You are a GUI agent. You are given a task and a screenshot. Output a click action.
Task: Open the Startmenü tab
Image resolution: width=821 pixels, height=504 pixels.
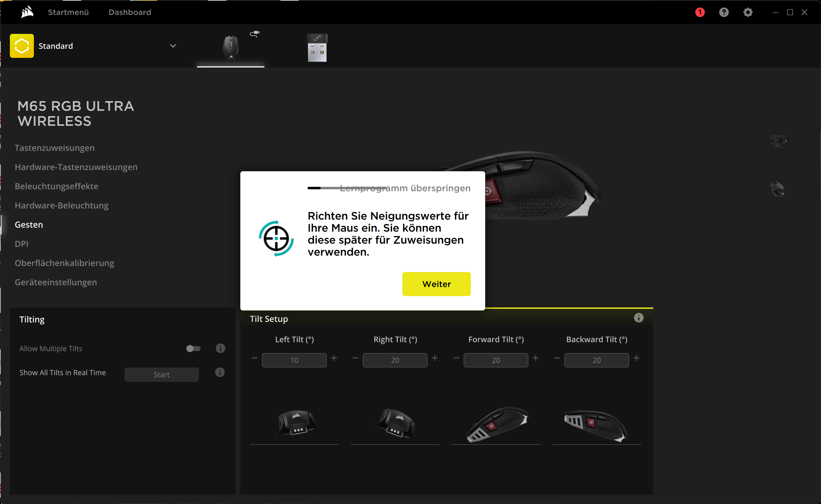pos(68,12)
